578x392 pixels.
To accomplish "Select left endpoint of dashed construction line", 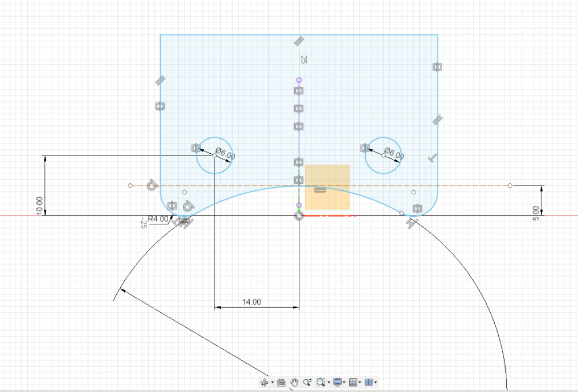I will [130, 186].
